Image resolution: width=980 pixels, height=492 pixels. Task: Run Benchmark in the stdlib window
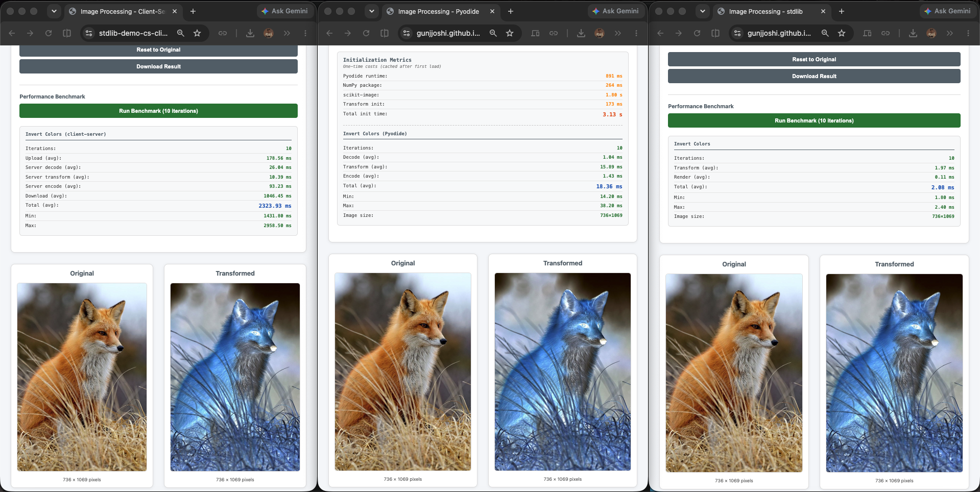pyautogui.click(x=814, y=120)
